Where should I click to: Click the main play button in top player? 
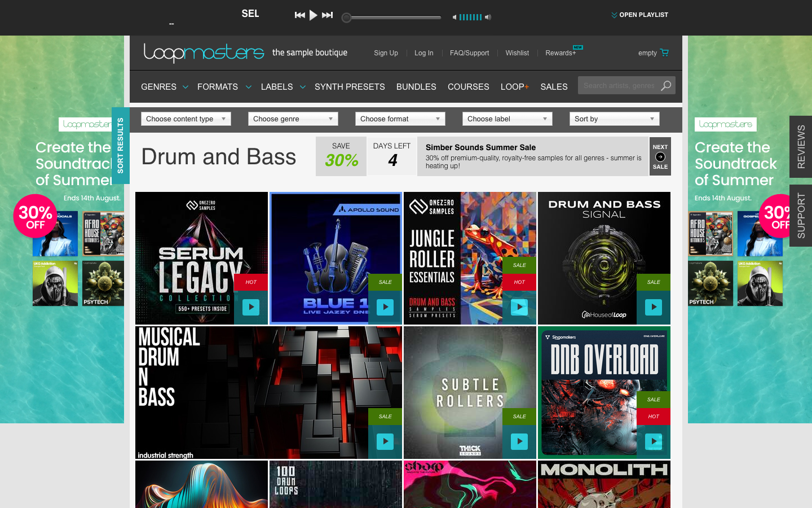314,15
